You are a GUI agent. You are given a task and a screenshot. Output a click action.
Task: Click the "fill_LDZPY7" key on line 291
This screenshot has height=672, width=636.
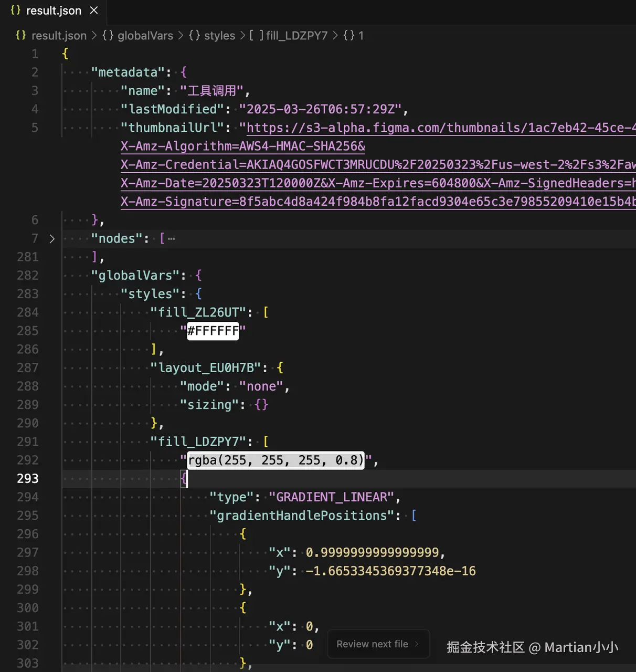198,442
